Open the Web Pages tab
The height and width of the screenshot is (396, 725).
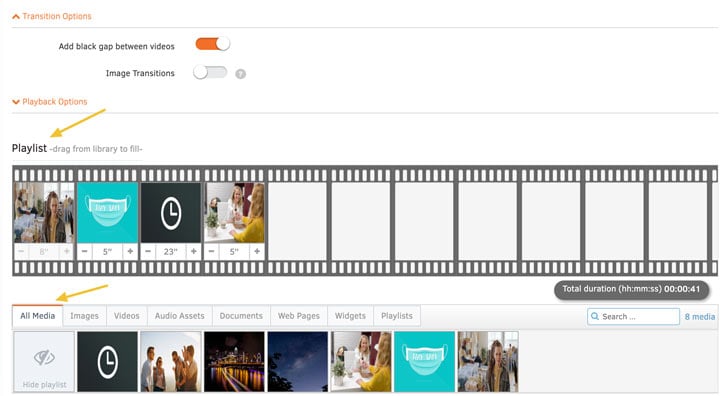click(299, 316)
